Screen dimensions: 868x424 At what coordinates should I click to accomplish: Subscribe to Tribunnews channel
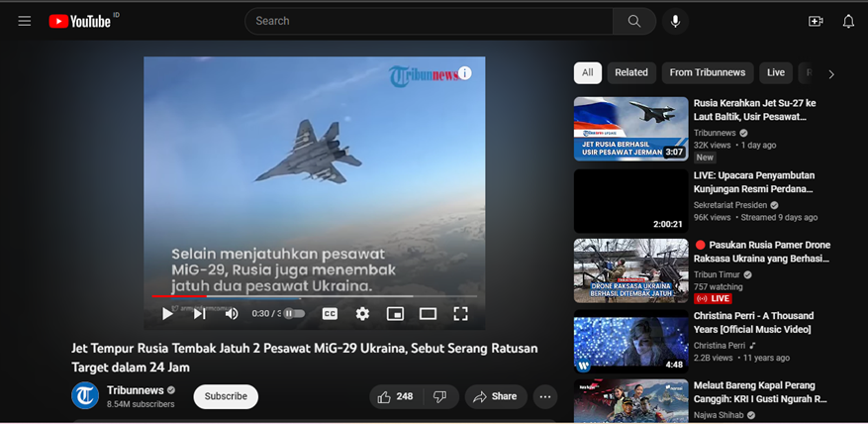(226, 397)
